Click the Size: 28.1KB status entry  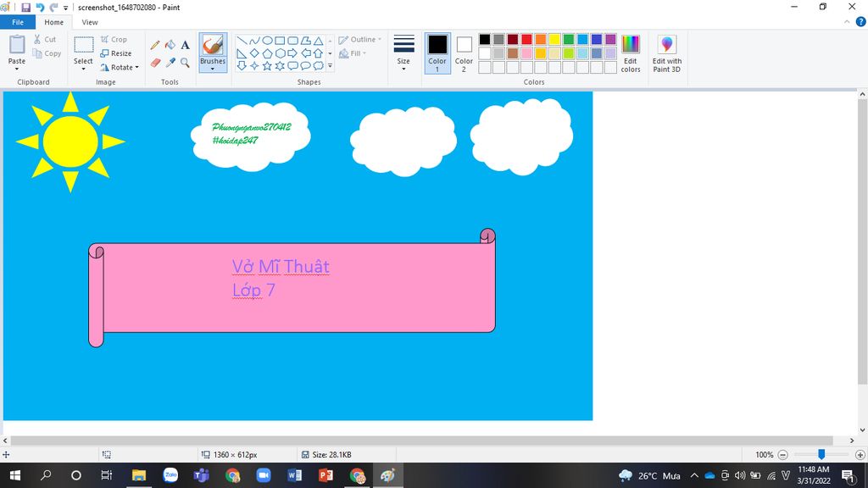pos(326,455)
